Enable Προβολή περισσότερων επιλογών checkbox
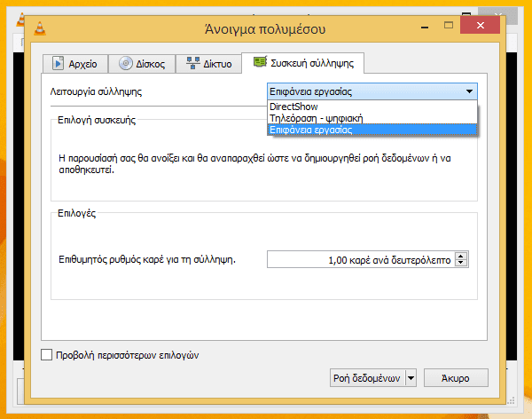 click(x=46, y=355)
